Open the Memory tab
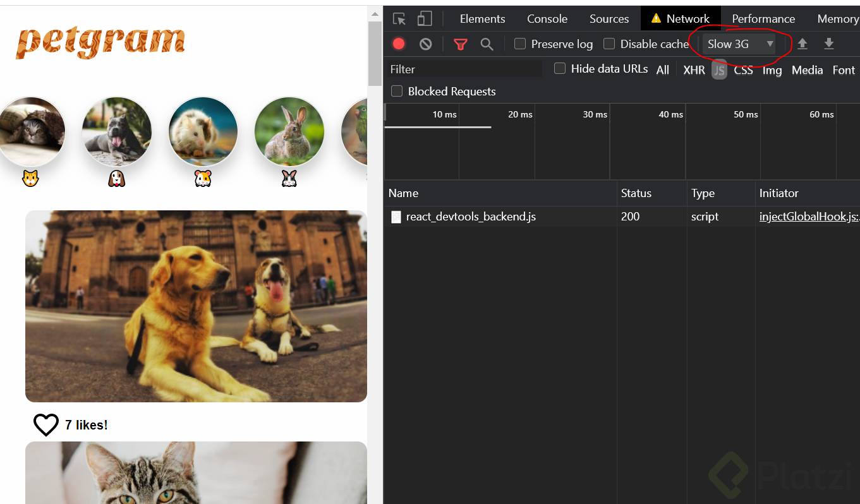 (x=837, y=19)
